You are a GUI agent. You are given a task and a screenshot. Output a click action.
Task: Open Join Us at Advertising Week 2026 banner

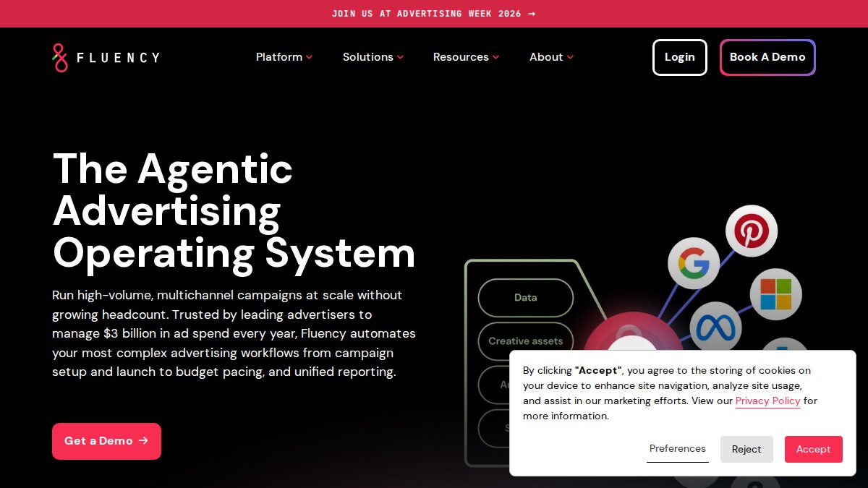(x=434, y=14)
